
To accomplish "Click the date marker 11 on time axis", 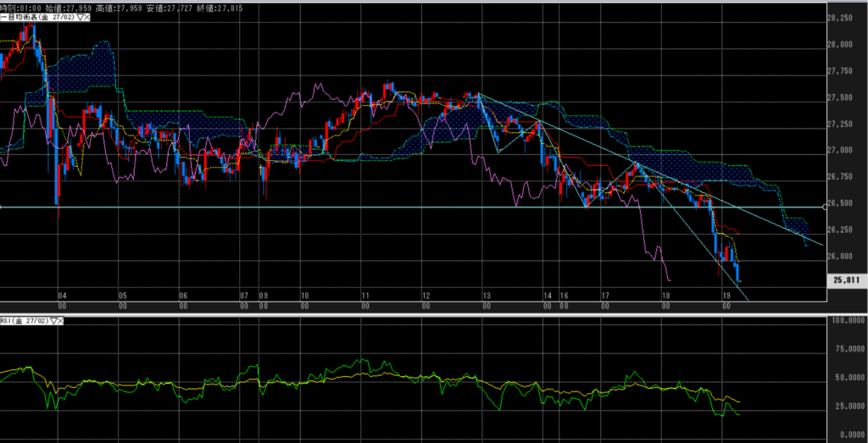I will click(365, 296).
